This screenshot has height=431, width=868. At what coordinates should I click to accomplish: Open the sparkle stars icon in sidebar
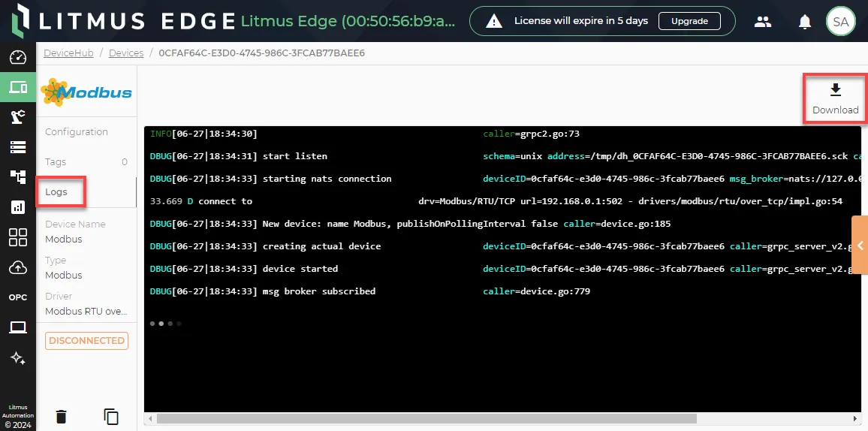click(18, 358)
